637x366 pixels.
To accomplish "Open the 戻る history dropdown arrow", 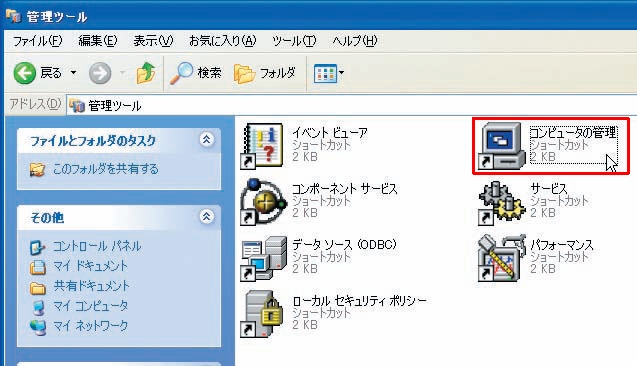I will (74, 73).
